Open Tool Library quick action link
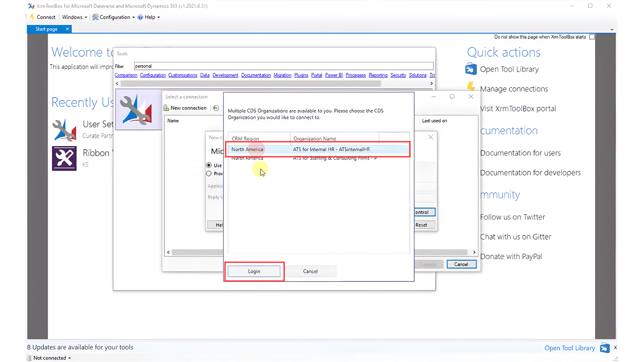Screen dimensions: 644x362 click(x=509, y=69)
